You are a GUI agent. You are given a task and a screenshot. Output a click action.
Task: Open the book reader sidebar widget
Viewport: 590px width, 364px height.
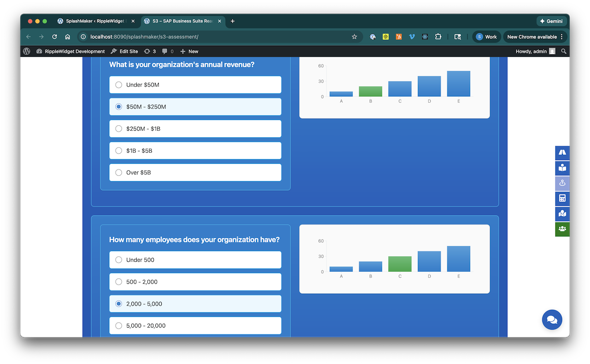tap(562, 168)
